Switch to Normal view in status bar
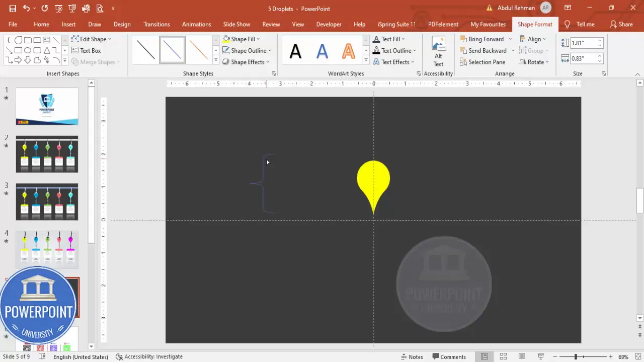The height and width of the screenshot is (362, 644). [x=484, y=356]
